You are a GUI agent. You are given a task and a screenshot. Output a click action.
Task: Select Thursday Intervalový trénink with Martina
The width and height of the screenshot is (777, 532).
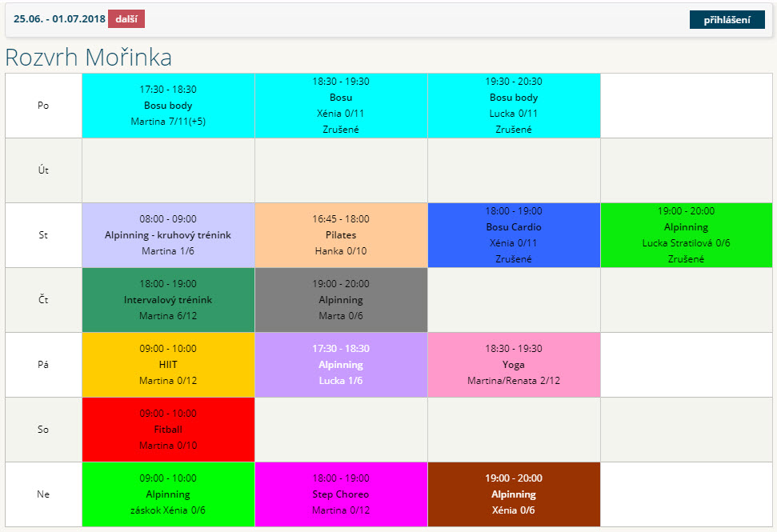point(168,300)
